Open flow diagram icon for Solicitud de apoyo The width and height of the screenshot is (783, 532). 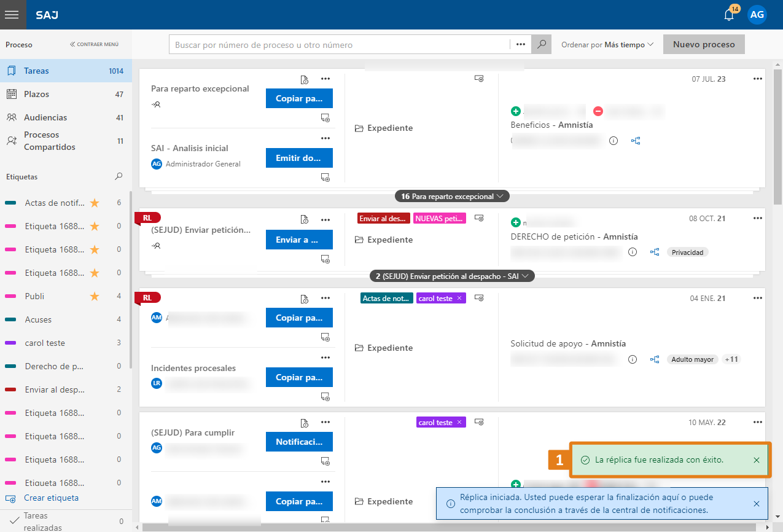(655, 359)
